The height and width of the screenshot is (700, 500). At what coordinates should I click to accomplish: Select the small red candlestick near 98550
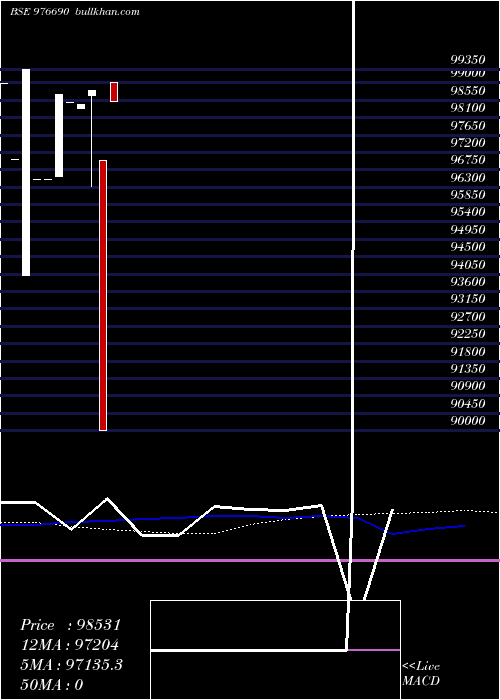pos(114,92)
